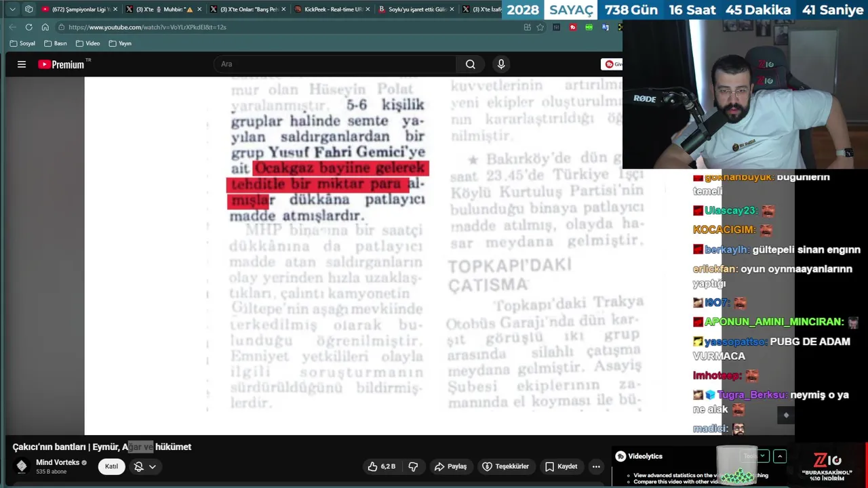Open the browser apps grid icon in address bar

coord(527,27)
